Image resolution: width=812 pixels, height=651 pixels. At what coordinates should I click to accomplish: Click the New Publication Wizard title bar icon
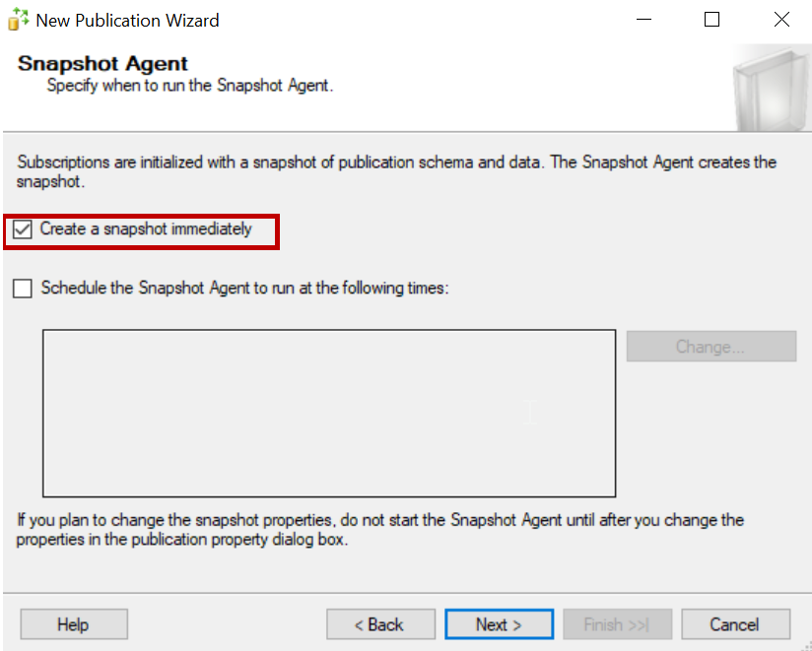pos(18,20)
